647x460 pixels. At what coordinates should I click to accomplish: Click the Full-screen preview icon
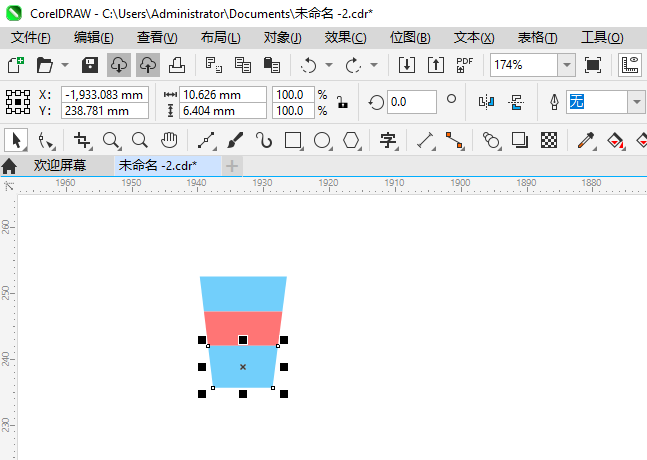pyautogui.click(x=593, y=65)
